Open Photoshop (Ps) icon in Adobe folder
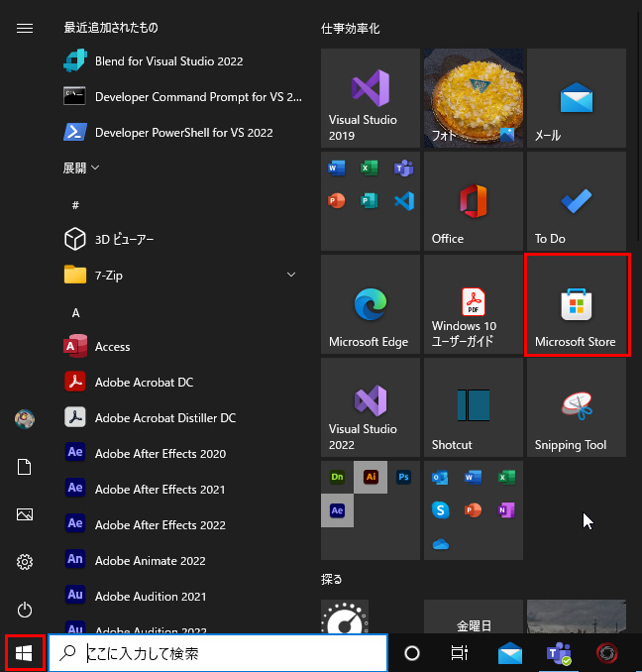642x672 pixels. pyautogui.click(x=403, y=477)
